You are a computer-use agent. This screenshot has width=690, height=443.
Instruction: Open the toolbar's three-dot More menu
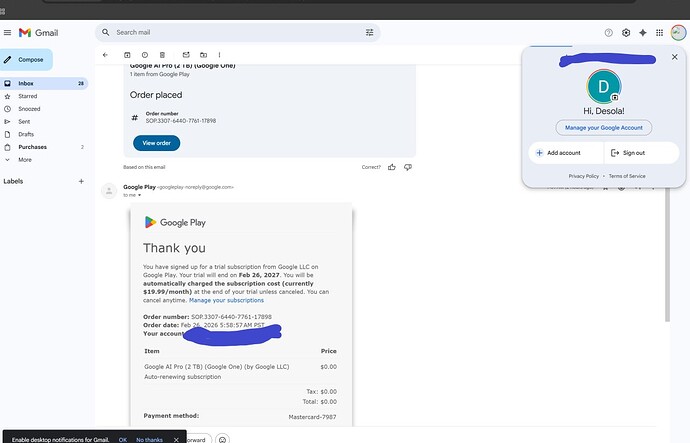pyautogui.click(x=219, y=55)
